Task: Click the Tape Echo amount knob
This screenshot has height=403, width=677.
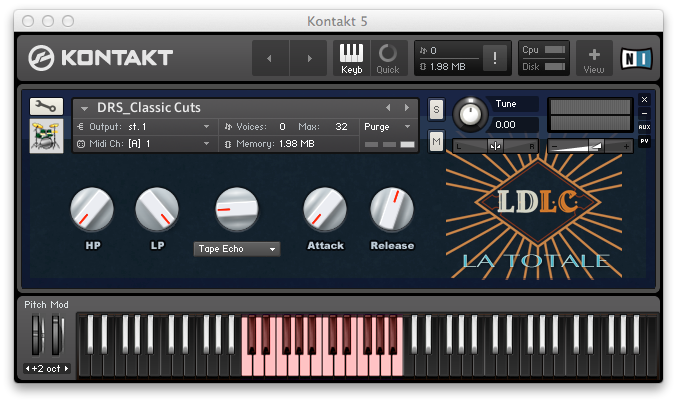Action: 237,209
